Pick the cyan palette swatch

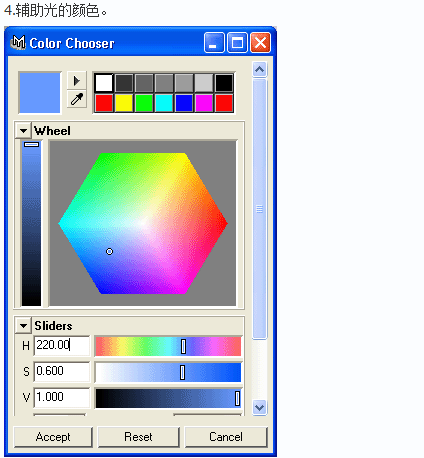click(x=164, y=103)
